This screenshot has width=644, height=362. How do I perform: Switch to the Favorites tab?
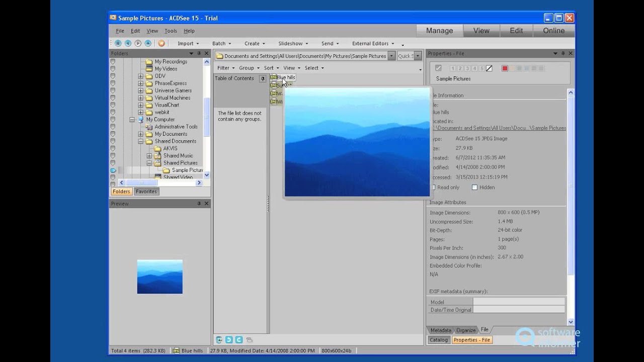coord(146,192)
